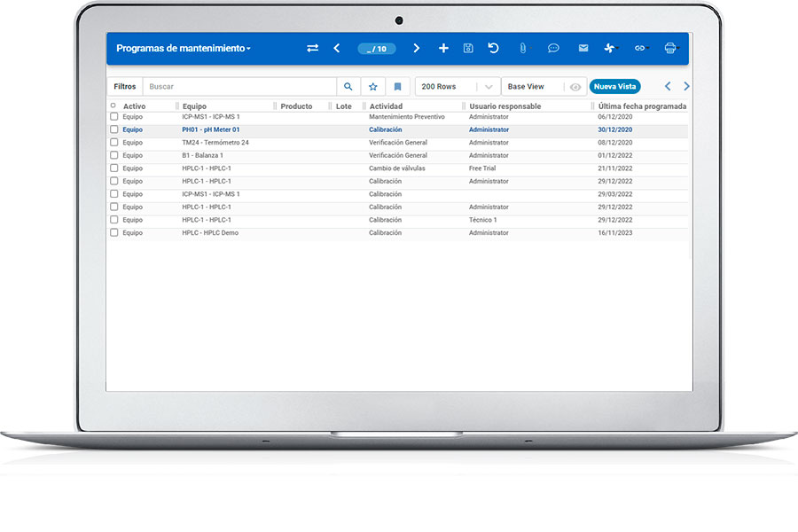This screenshot has width=798, height=532.
Task: Select checkbox for TM24 - Termómetro 24 row
Action: tap(113, 142)
